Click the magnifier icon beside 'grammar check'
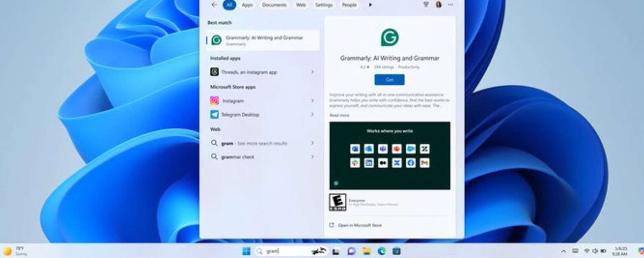The height and width of the screenshot is (258, 644). 214,157
